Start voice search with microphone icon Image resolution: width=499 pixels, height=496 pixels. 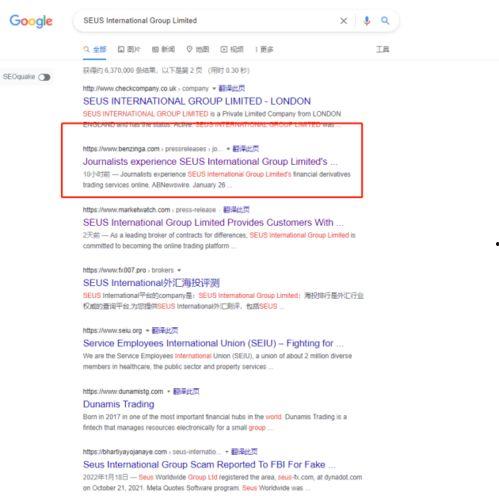coord(367,21)
